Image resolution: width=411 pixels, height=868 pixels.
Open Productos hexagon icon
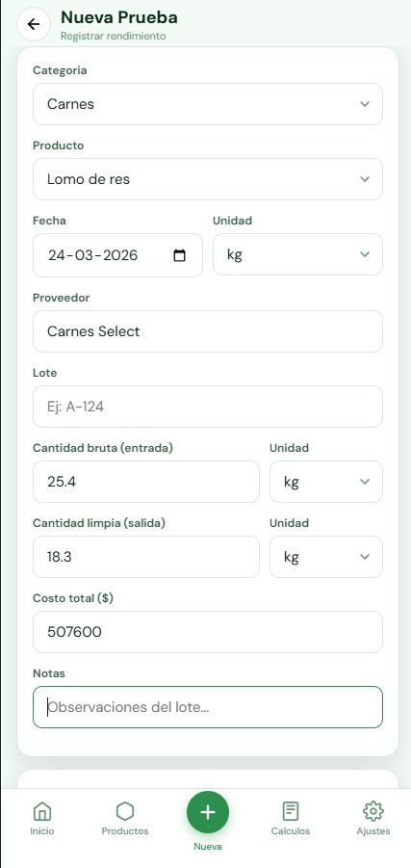125,811
